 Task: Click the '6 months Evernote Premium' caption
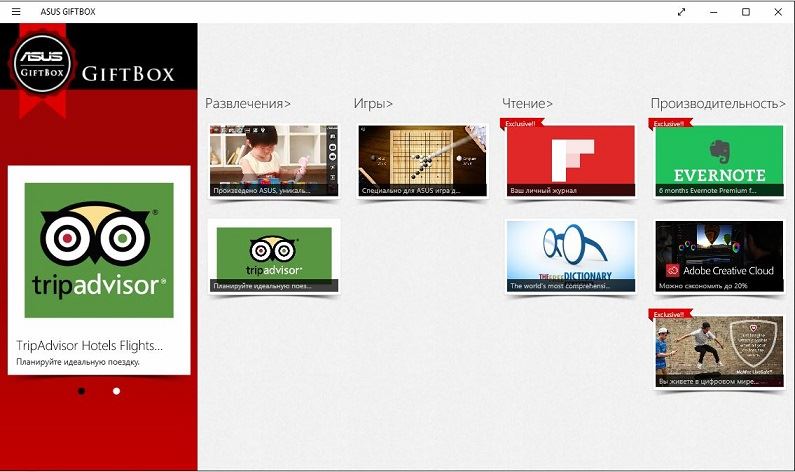click(707, 191)
